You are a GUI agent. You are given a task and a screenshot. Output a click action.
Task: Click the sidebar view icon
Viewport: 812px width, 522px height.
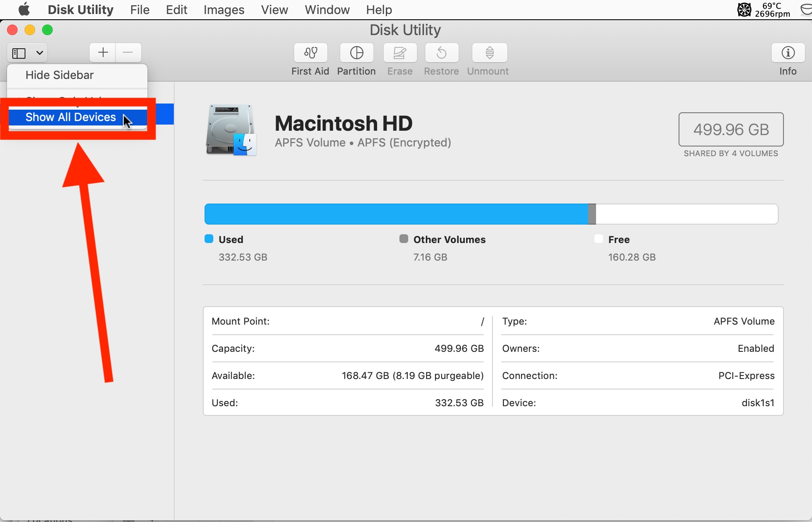[18, 53]
